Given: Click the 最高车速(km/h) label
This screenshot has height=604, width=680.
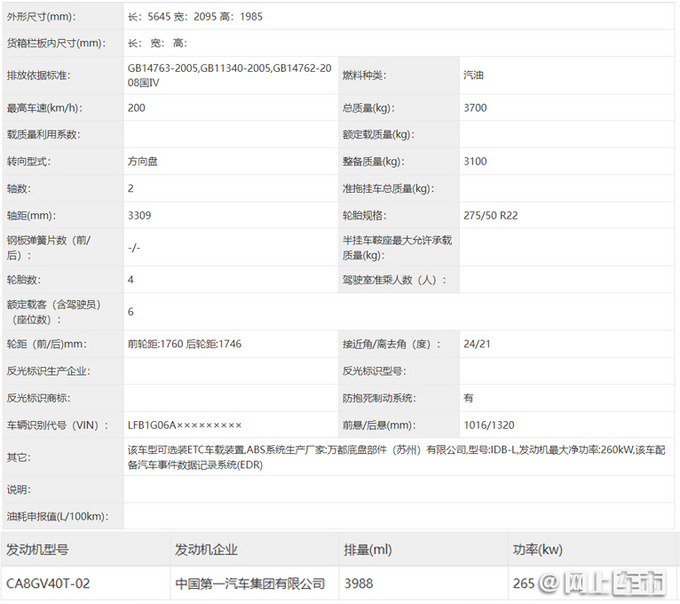Looking at the screenshot, I should pos(44,108).
